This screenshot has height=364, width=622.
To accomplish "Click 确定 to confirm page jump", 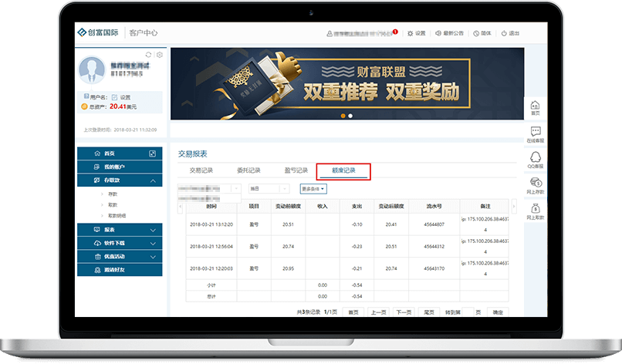I will pos(498,312).
